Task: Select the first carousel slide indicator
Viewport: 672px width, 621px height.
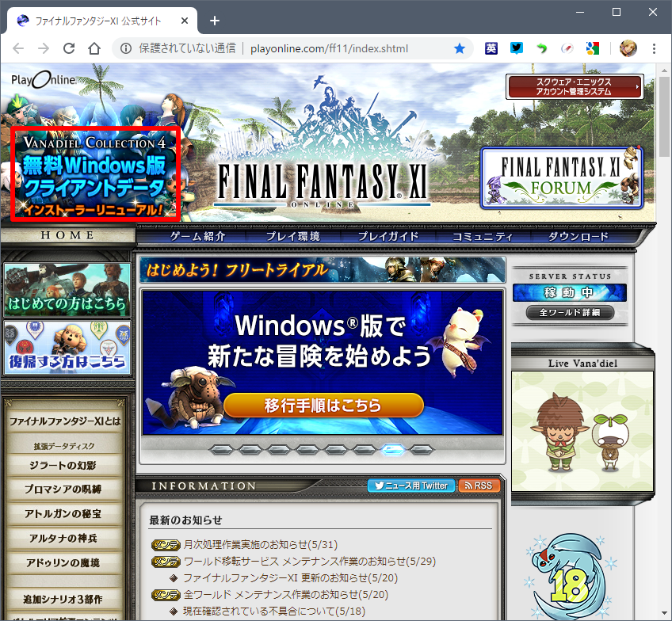Action: [222, 449]
